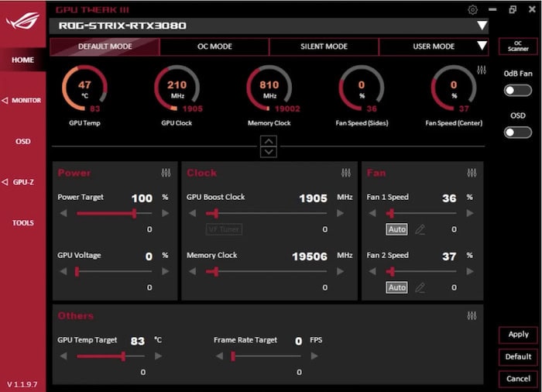Open Fan panel settings icon

coord(472,172)
